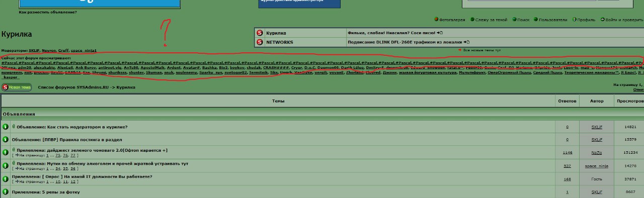The image size is (644, 198).
Task: Click status icon of Правила постинга announcement
Action: coord(6,140)
